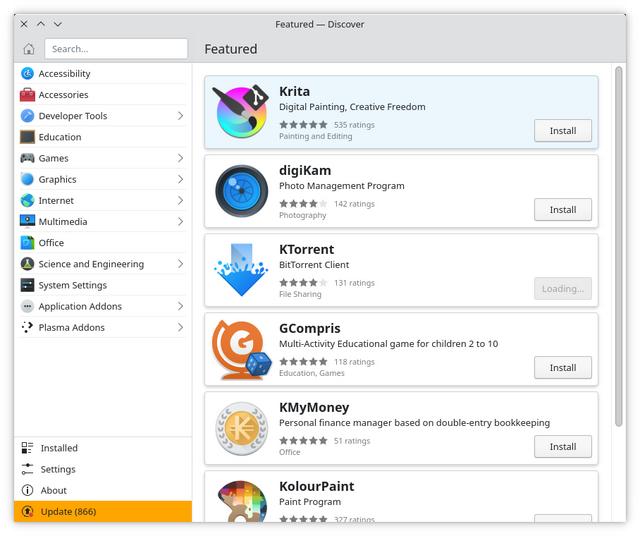640x536 pixels.
Task: Click the Science and Engineering flask icon
Action: (x=27, y=264)
